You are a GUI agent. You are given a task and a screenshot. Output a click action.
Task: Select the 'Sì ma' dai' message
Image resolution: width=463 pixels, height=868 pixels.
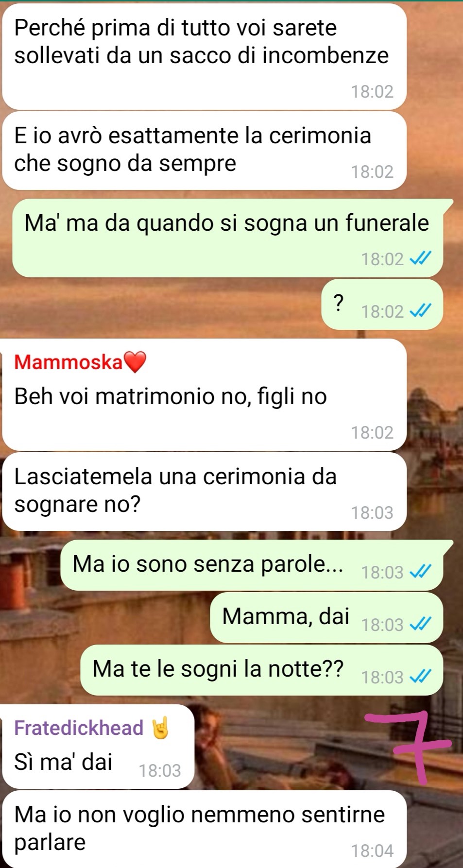pos(98,746)
